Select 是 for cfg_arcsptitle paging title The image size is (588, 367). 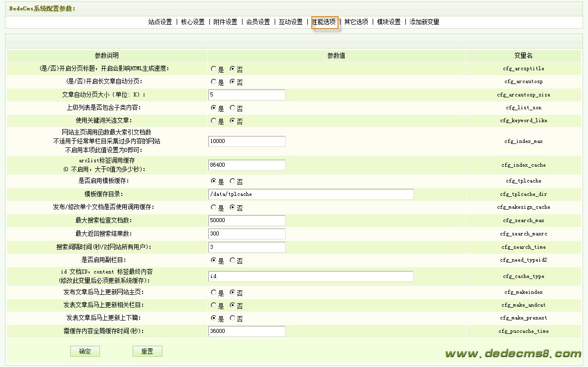pos(214,69)
